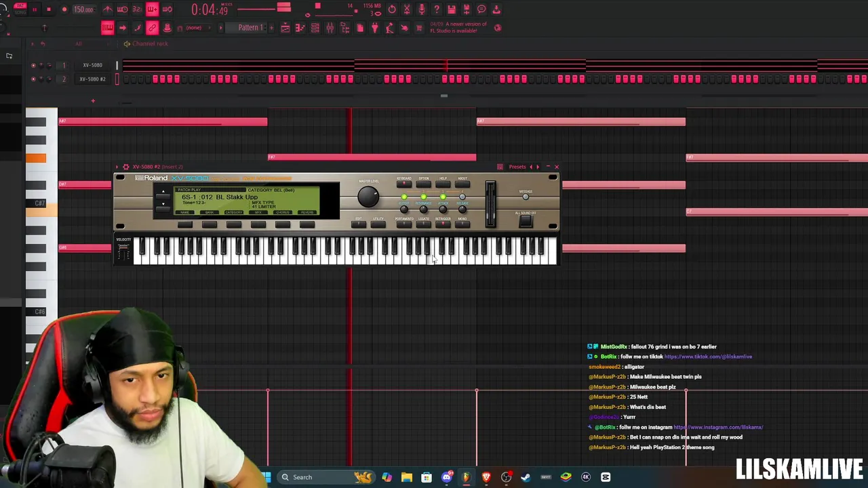868x488 pixels.
Task: Open help with the question mark icon
Action: click(437, 9)
